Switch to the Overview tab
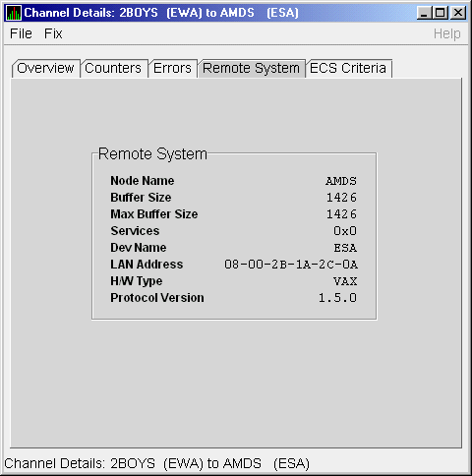Viewport: 472px width, 476px height. (x=45, y=68)
